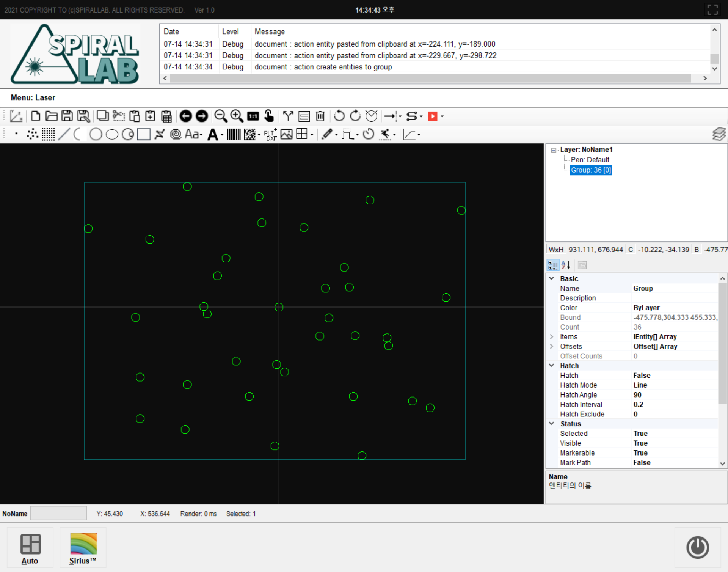Click the barcode tool icon

(234, 134)
